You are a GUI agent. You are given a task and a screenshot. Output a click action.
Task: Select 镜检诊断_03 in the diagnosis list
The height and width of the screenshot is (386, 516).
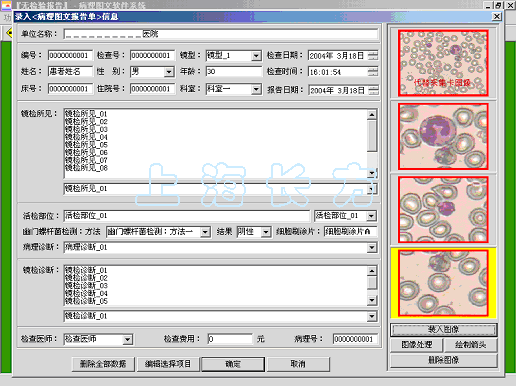click(x=86, y=286)
